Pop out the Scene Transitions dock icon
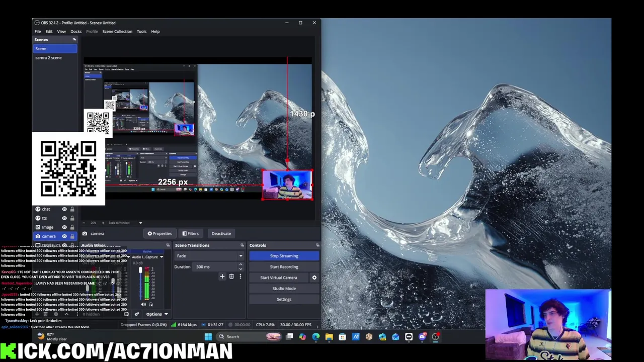Image resolution: width=644 pixels, height=362 pixels. point(242,245)
